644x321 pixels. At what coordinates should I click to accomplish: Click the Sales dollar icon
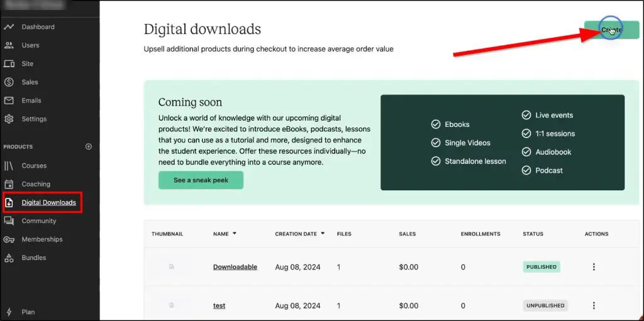pos(9,82)
